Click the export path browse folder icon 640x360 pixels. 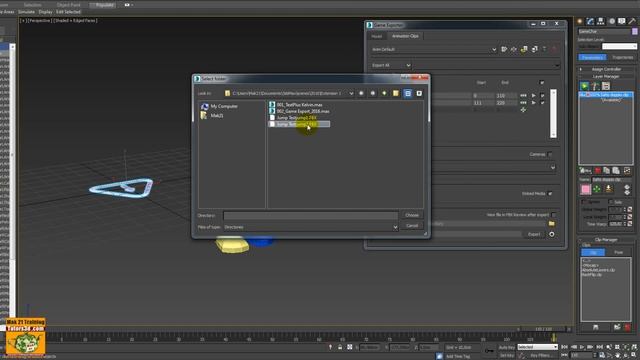(551, 224)
